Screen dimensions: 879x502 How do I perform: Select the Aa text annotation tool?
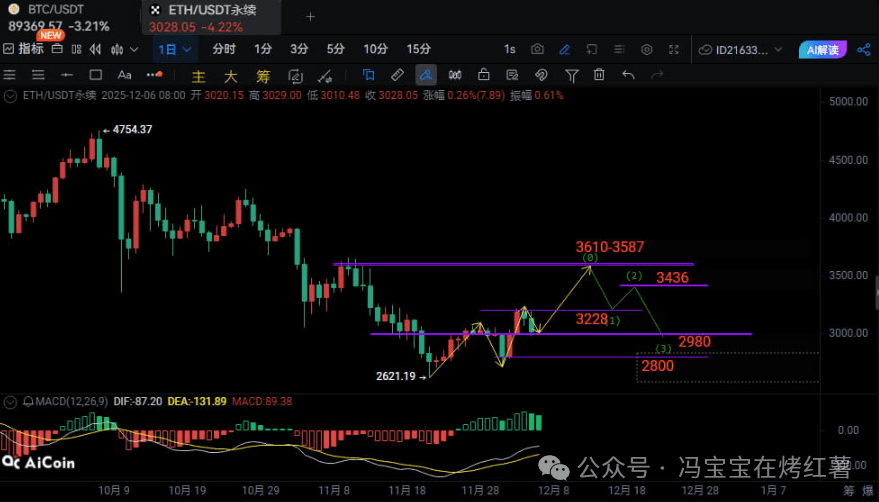click(124, 75)
